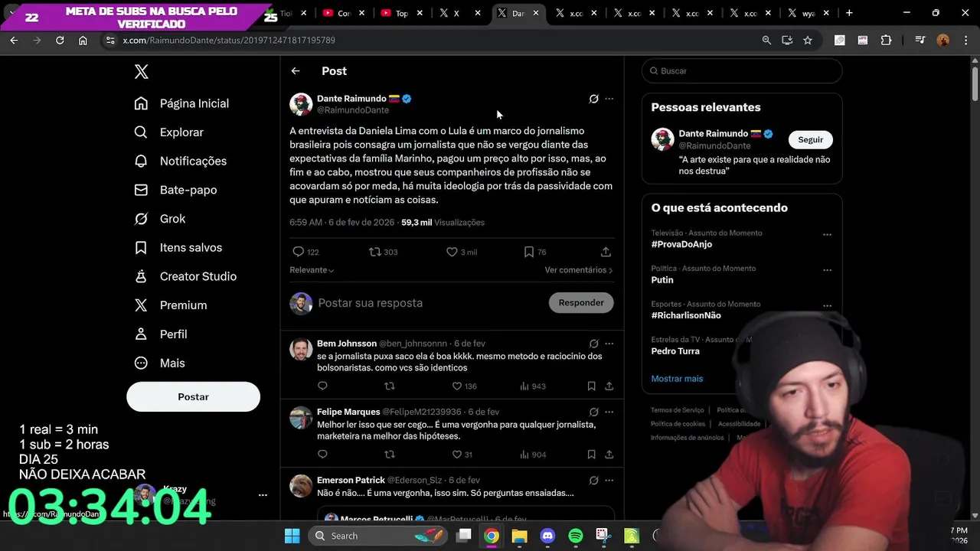The width and height of the screenshot is (980, 551).
Task: Bookmark Felipe Marques's comment
Action: coord(592,455)
